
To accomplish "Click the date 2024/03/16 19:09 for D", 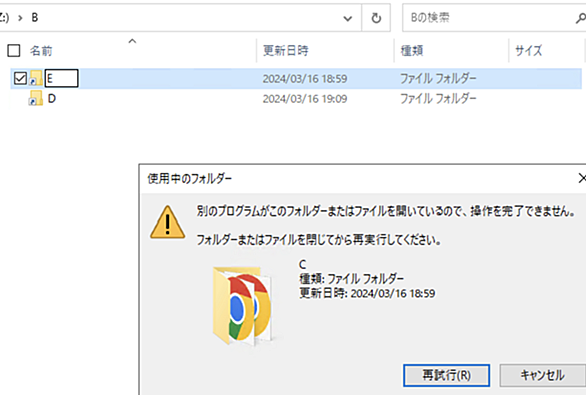I will 305,99.
